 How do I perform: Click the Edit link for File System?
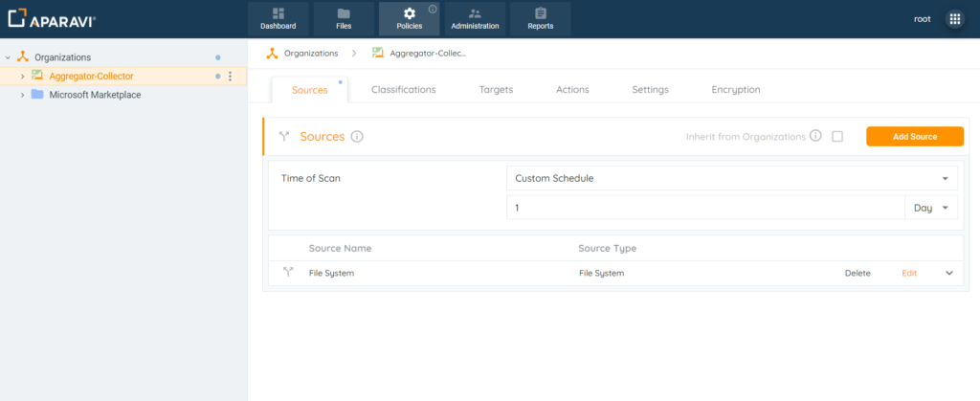(909, 273)
